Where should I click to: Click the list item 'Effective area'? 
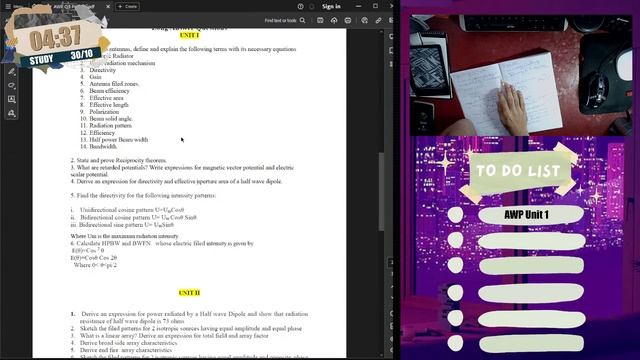[x=106, y=98]
